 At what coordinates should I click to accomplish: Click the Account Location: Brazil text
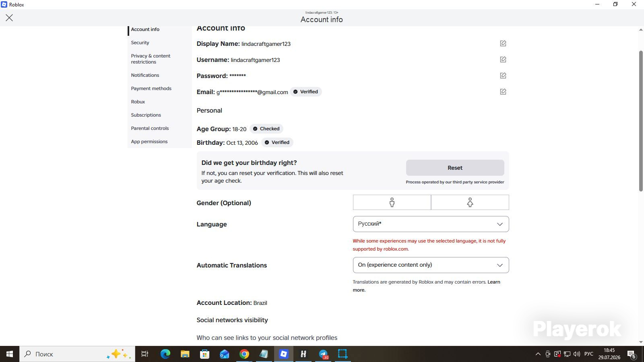click(x=232, y=303)
